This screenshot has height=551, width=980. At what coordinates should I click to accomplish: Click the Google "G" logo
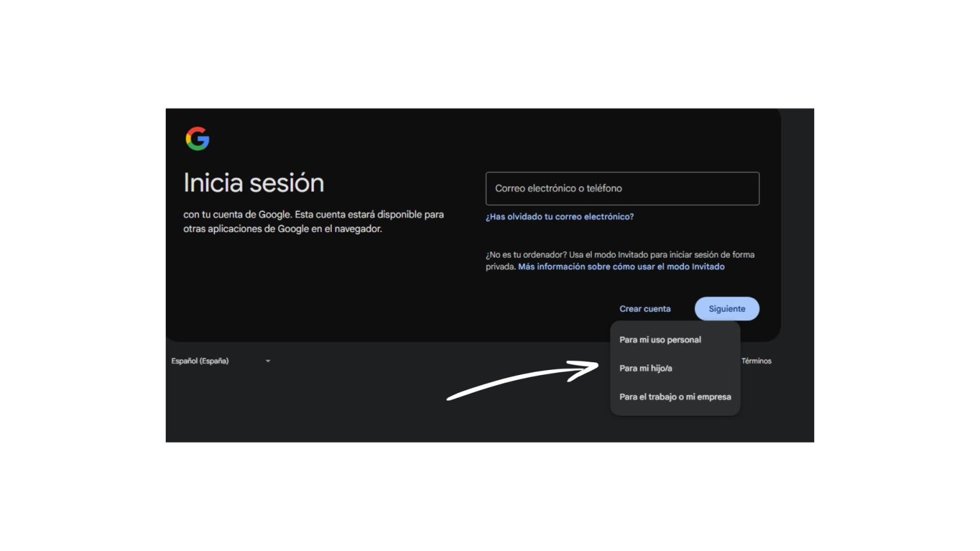197,138
